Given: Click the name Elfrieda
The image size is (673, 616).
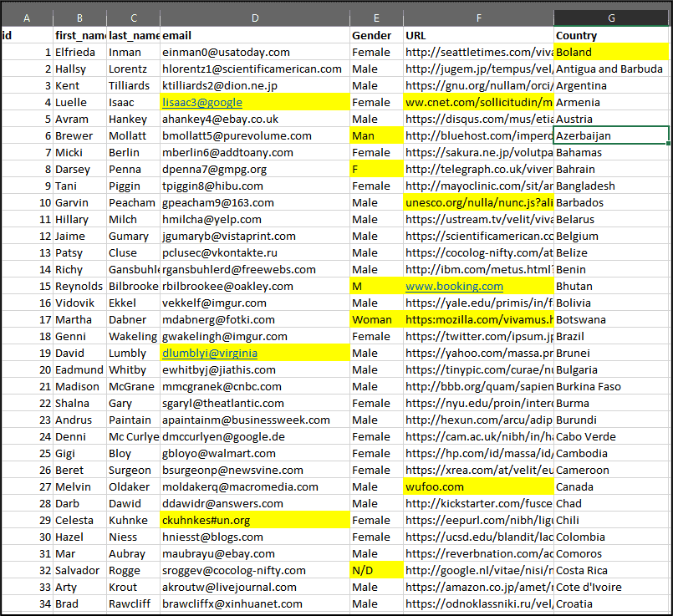Looking at the screenshot, I should click(75, 53).
